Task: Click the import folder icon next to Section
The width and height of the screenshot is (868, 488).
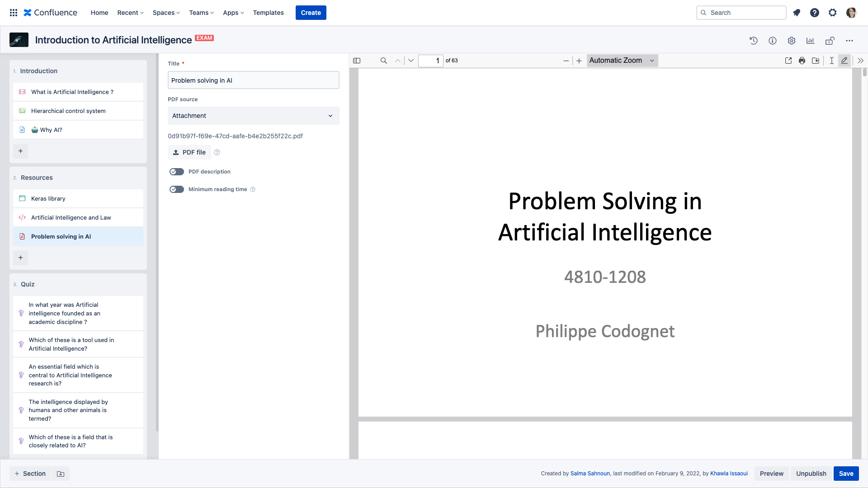Action: (61, 474)
